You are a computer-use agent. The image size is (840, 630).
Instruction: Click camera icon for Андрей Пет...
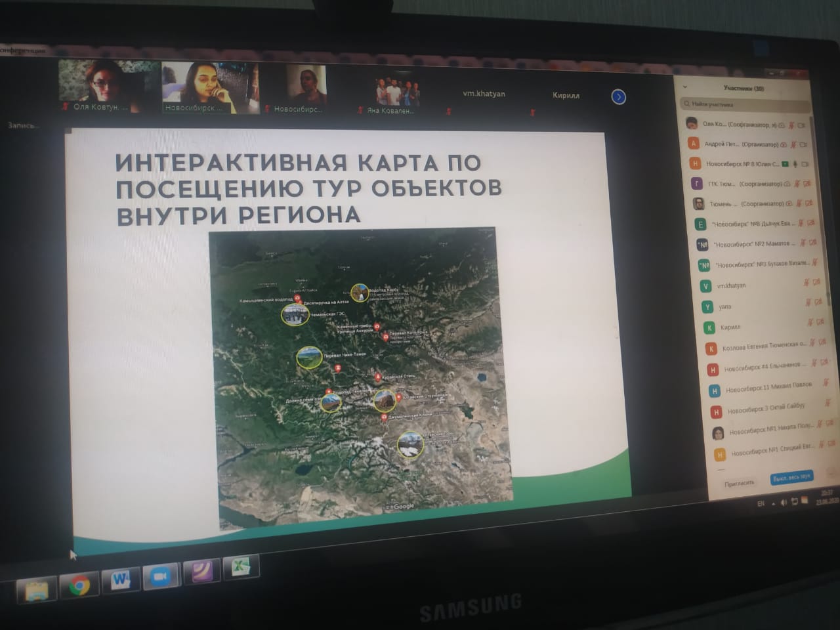[x=804, y=144]
